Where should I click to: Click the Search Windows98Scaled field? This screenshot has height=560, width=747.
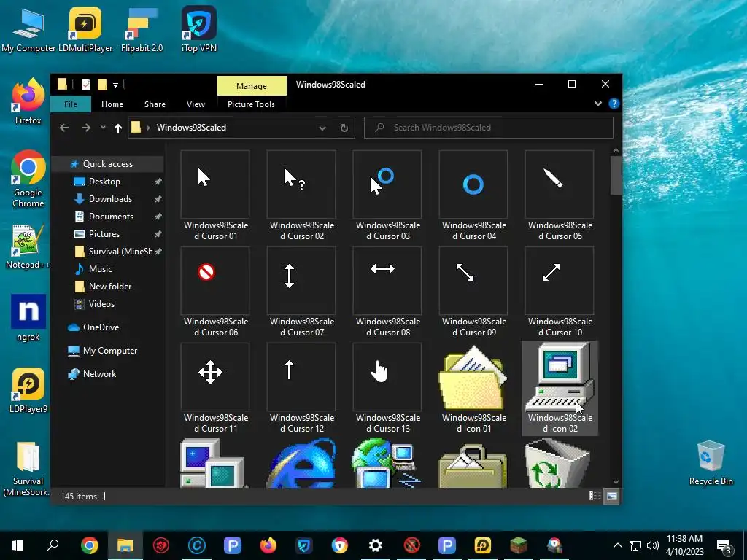tap(488, 128)
